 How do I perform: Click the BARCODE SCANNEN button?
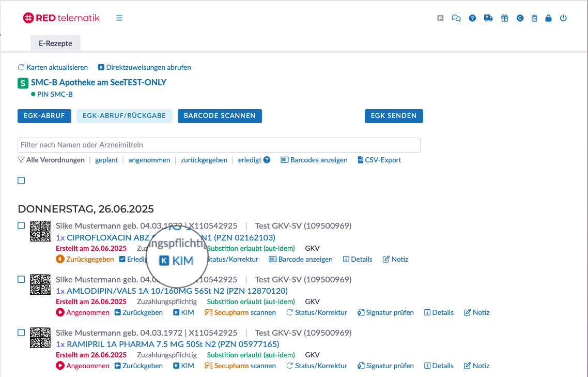pos(220,116)
